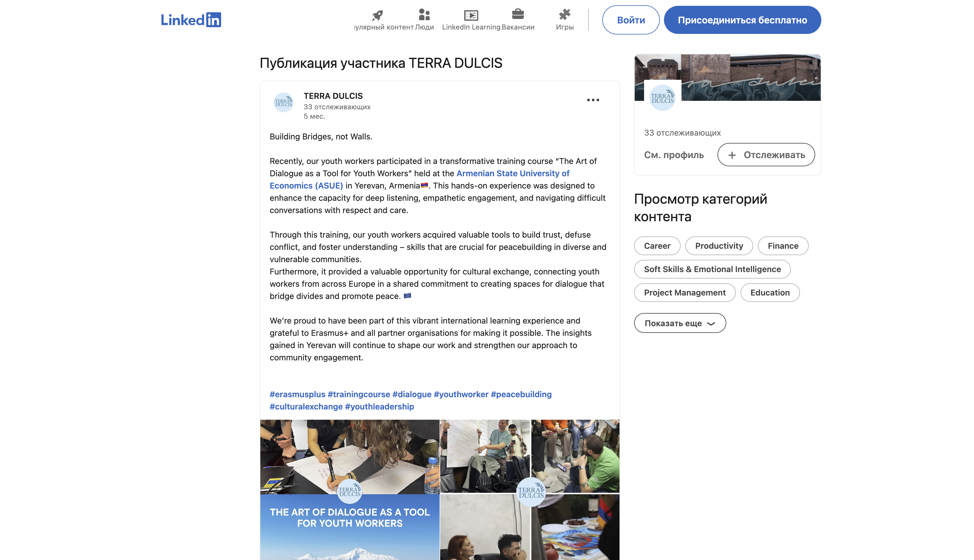Select the Career category chip

pyautogui.click(x=657, y=246)
